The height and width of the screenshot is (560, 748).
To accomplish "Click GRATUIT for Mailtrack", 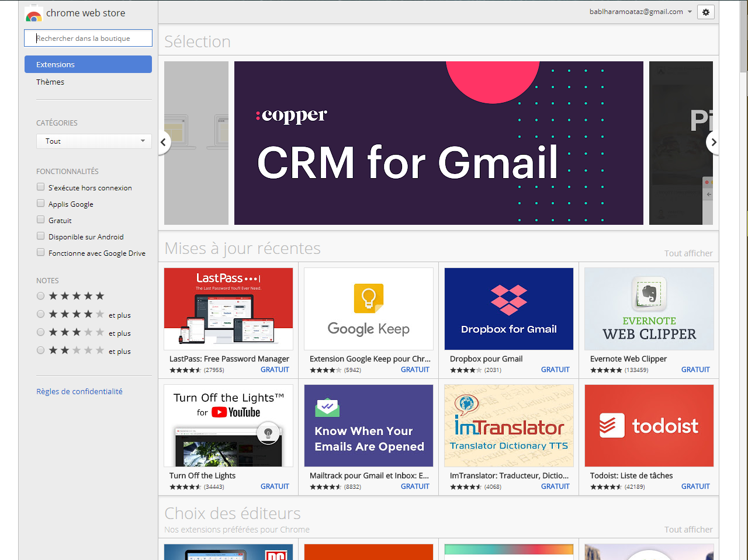I will point(415,486).
